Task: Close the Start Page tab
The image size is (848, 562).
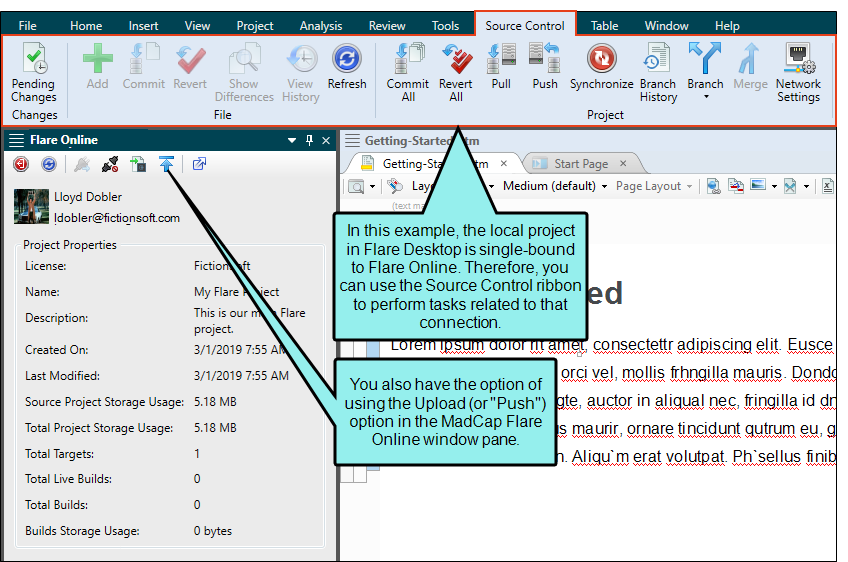Action: click(x=623, y=163)
